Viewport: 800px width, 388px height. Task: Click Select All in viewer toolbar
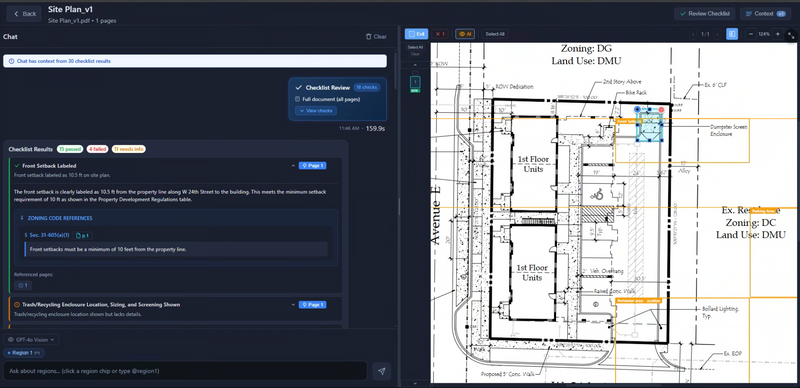[495, 34]
